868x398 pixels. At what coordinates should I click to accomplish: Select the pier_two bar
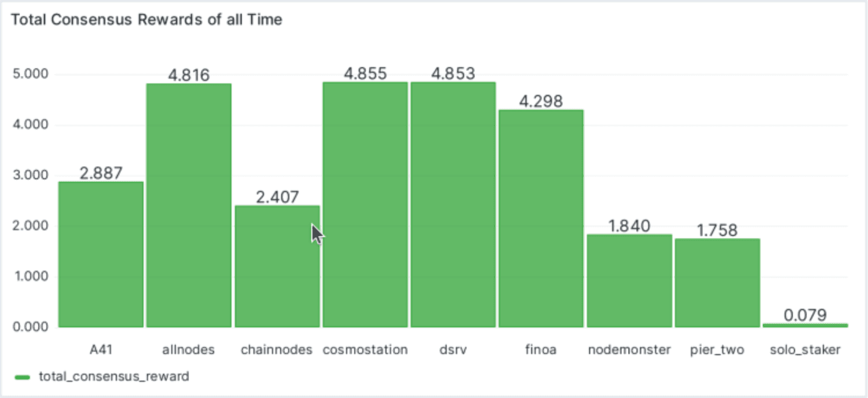click(717, 283)
